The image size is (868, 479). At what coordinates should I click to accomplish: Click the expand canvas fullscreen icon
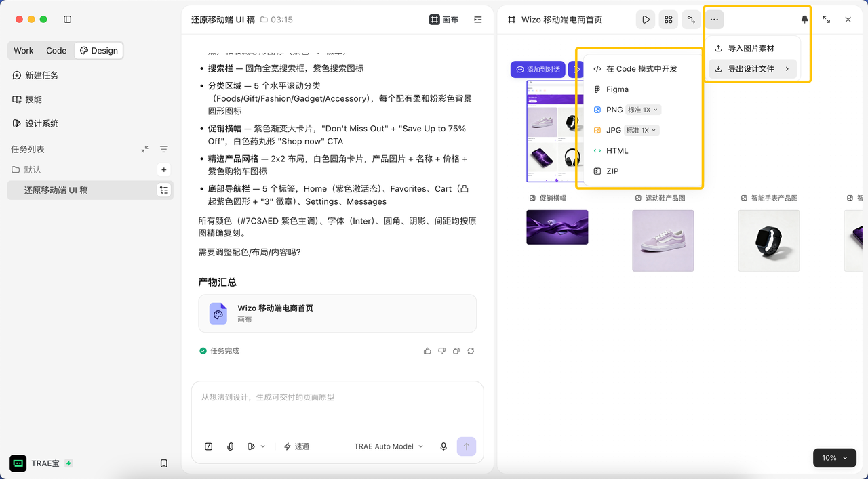827,20
